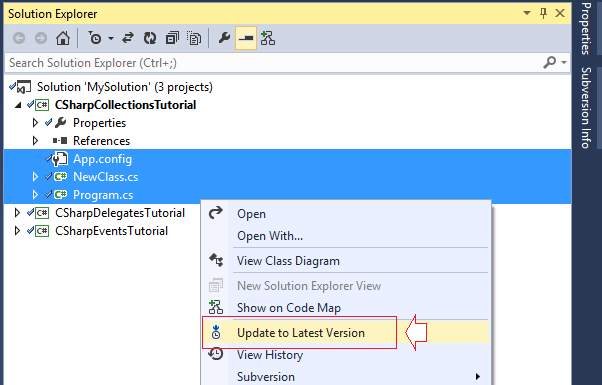
Task: Toggle the auto-hide pin for Solution Explorer
Action: point(543,13)
